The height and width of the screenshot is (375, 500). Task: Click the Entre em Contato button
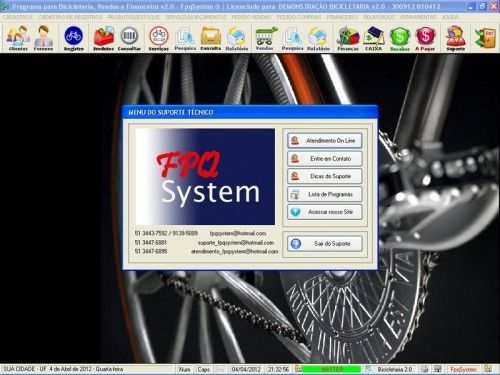pos(325,159)
